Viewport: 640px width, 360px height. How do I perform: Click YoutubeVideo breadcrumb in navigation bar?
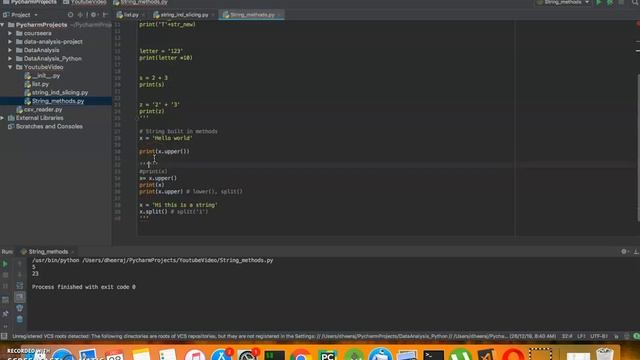[84, 2]
